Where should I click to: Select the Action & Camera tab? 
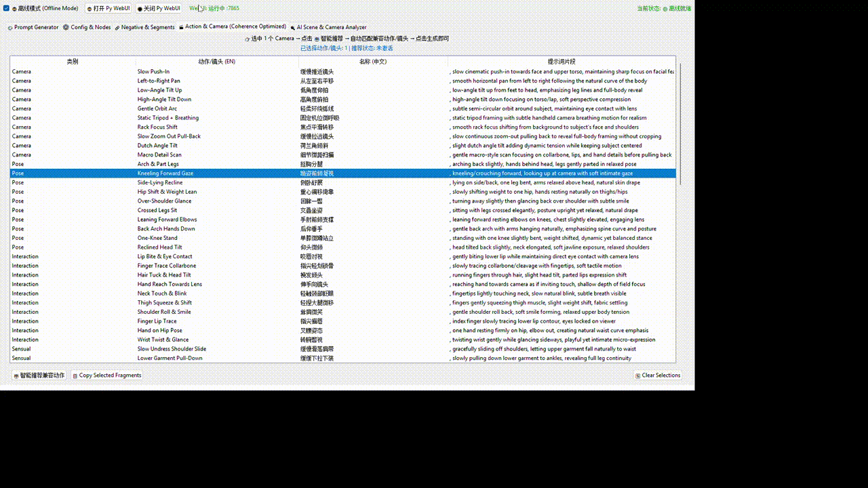pos(232,27)
